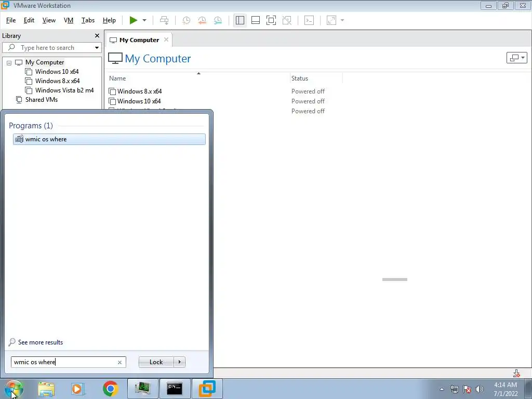
Task: Click the Windows Start orb
Action: click(x=14, y=389)
